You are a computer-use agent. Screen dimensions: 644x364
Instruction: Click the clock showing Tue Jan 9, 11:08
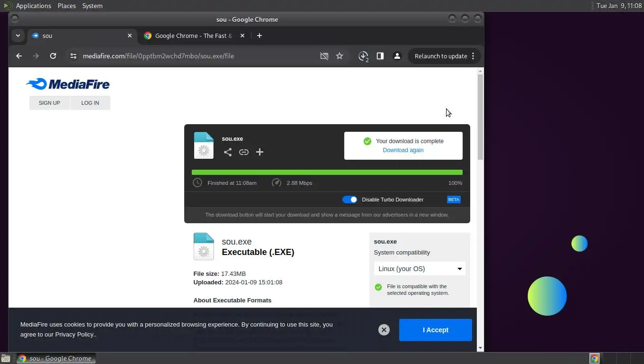coord(619,6)
